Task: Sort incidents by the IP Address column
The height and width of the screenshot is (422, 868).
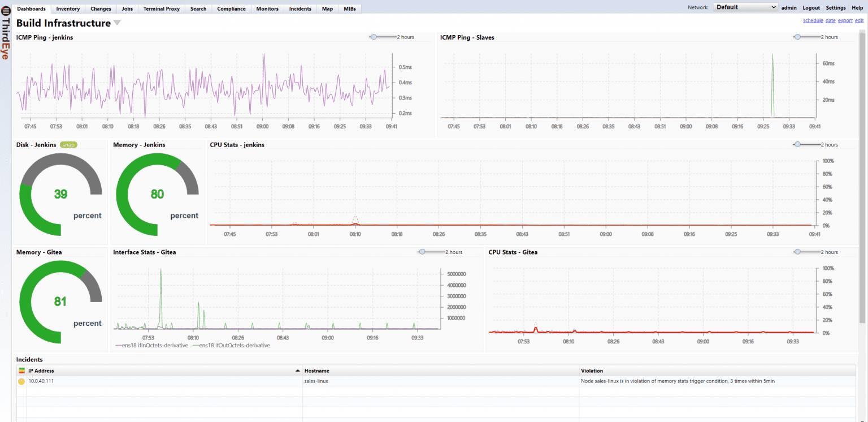Action: point(164,371)
